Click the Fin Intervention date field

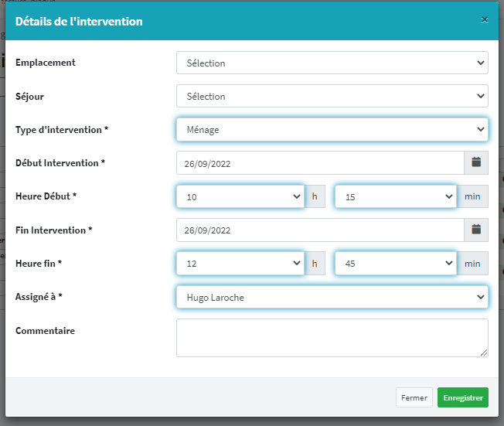pyautogui.click(x=320, y=230)
